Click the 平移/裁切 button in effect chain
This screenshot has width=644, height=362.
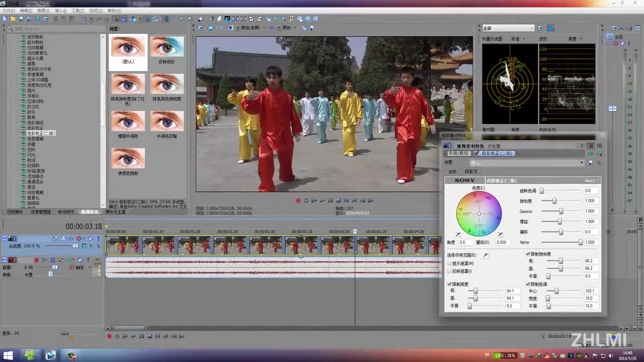tap(458, 153)
